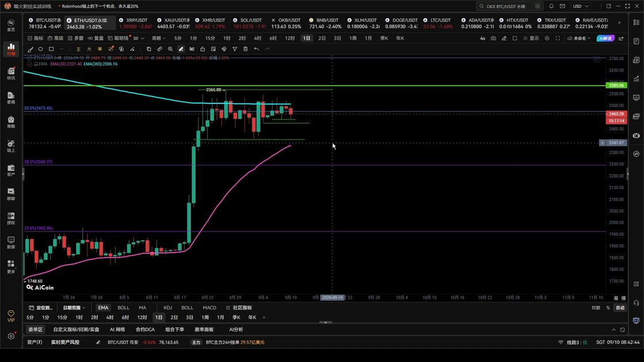Viewport: 644px width, 362px height.
Task: Take a chart screenshot with camera icon
Action: [493, 38]
